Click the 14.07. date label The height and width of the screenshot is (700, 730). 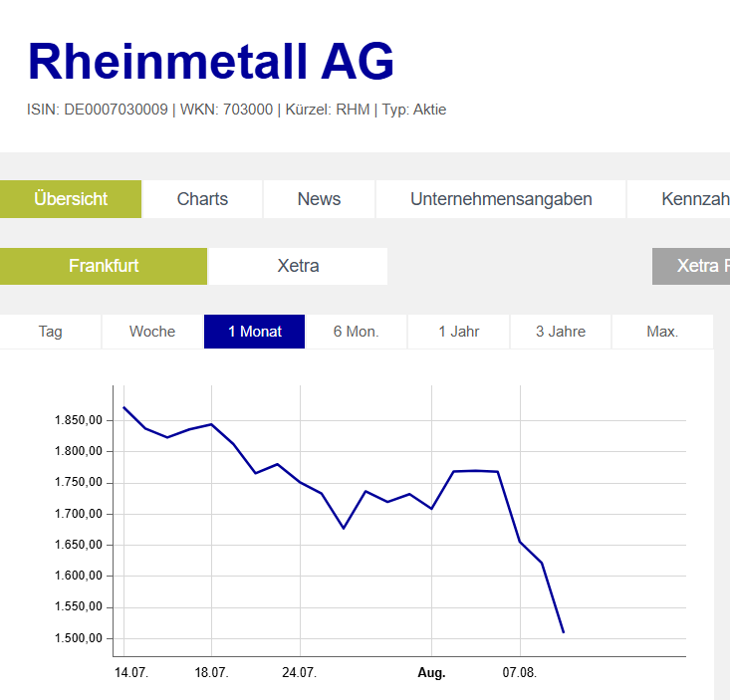tap(131, 673)
